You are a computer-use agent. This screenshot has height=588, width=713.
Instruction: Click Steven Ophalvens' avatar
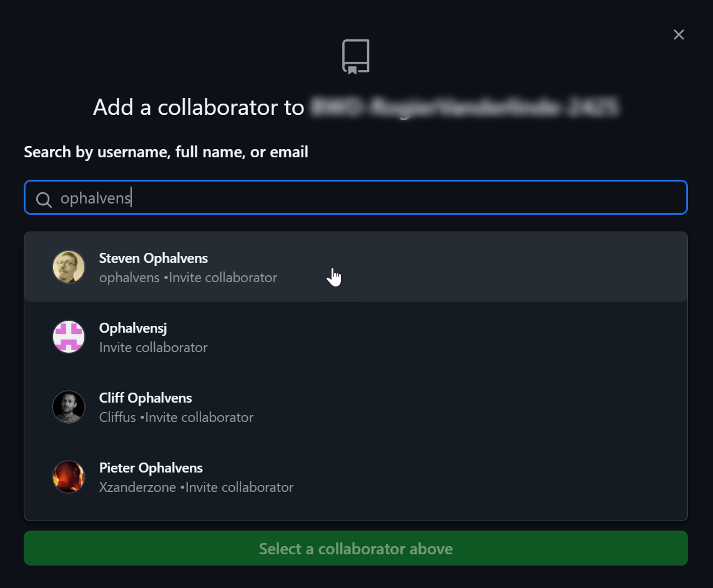tap(69, 267)
